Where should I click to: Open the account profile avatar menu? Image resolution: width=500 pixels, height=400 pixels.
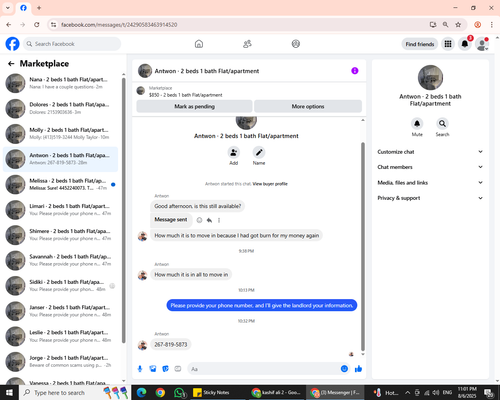(482, 44)
